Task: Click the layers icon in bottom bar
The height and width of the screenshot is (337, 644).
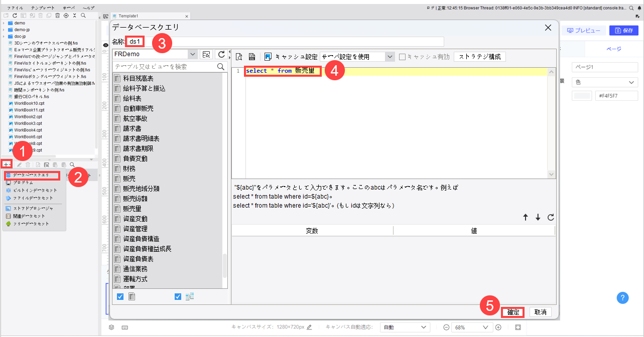Action: (112, 327)
